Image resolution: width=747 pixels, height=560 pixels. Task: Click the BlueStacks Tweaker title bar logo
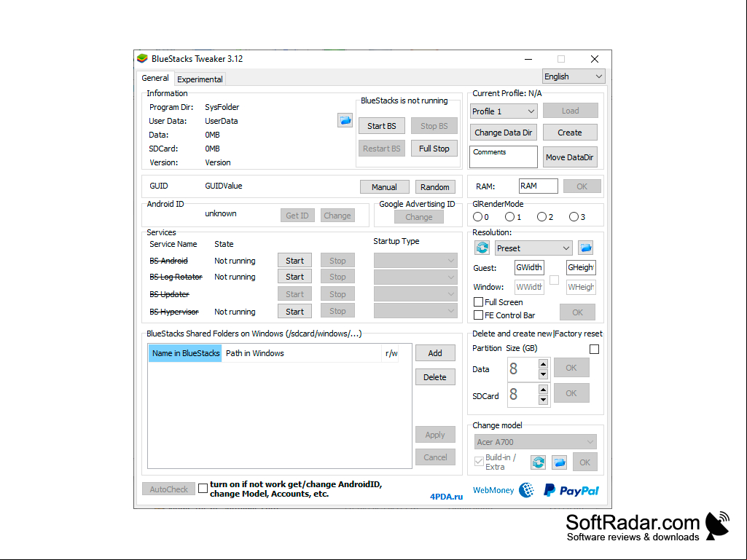pyautogui.click(x=142, y=58)
